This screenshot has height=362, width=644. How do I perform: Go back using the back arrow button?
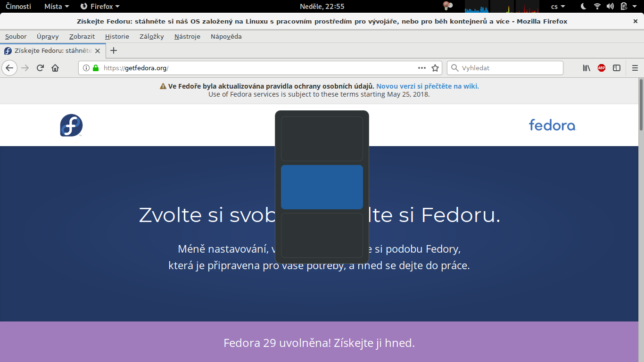[9, 68]
